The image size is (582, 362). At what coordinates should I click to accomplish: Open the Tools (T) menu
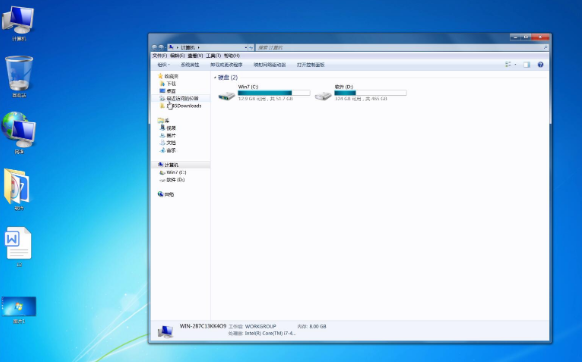(x=213, y=56)
